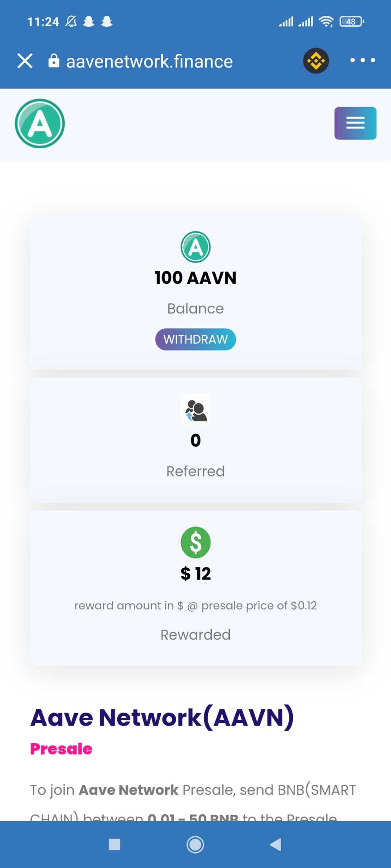Tap the Binance wallet logo icon

click(316, 61)
